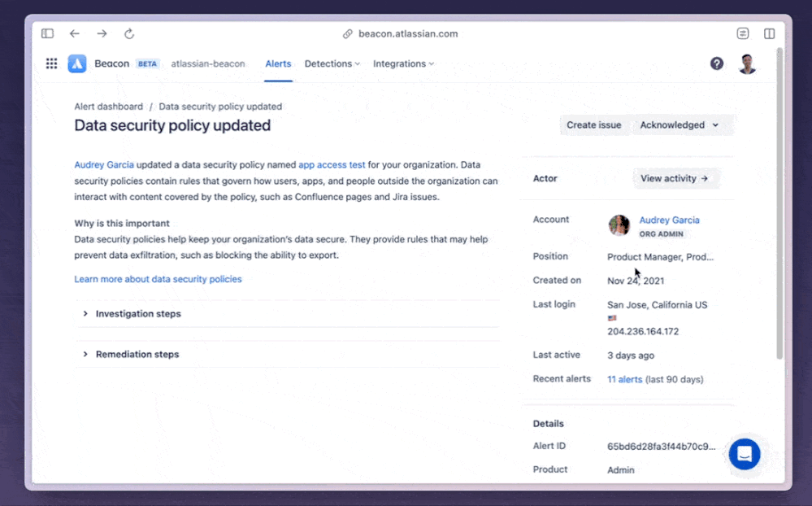Click the Details section heading
Screen dimensions: 812x506
(549, 424)
